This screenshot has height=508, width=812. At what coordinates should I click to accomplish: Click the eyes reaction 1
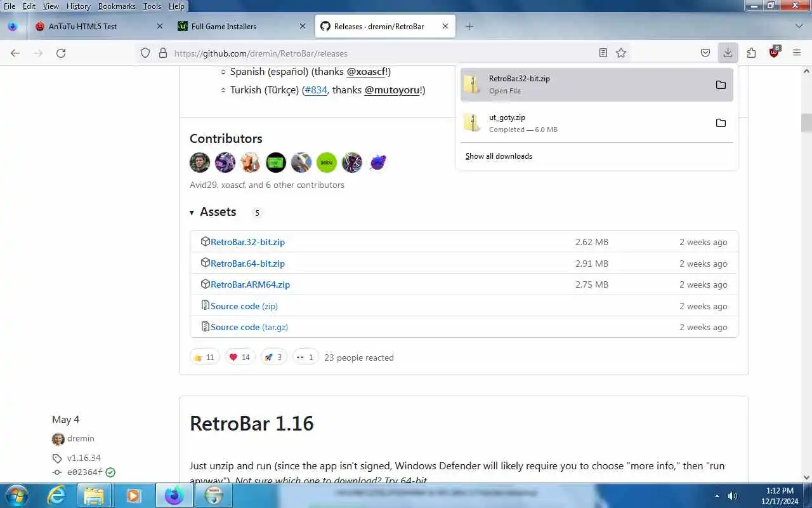click(305, 358)
